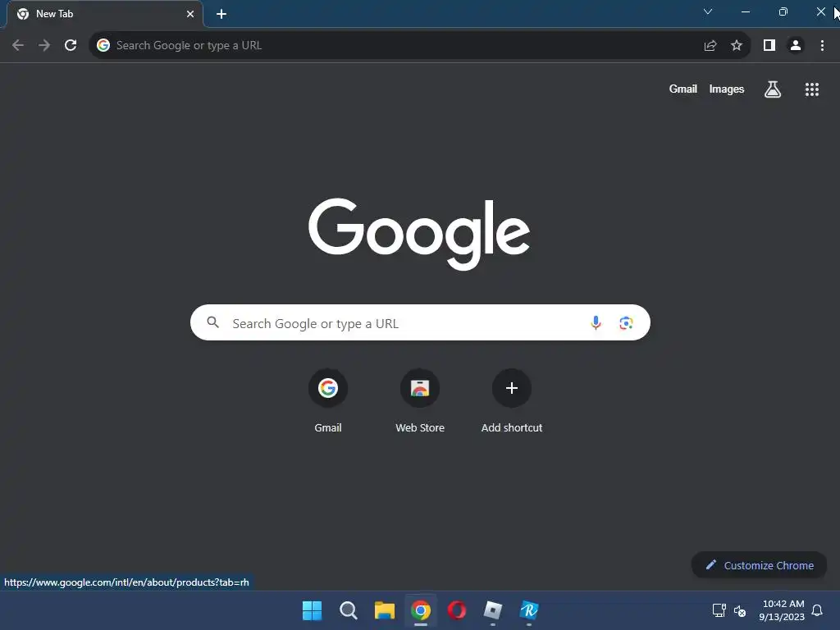Open the Windows Start menu

pyautogui.click(x=312, y=610)
